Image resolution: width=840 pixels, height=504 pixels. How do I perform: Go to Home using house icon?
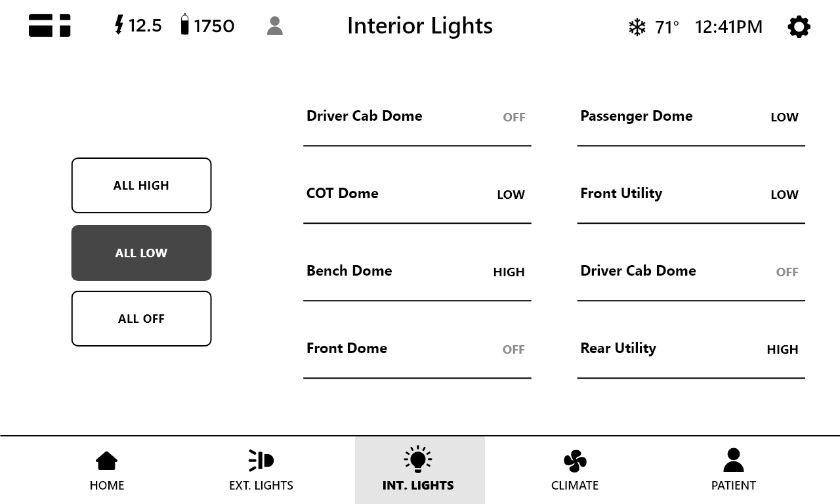106,470
